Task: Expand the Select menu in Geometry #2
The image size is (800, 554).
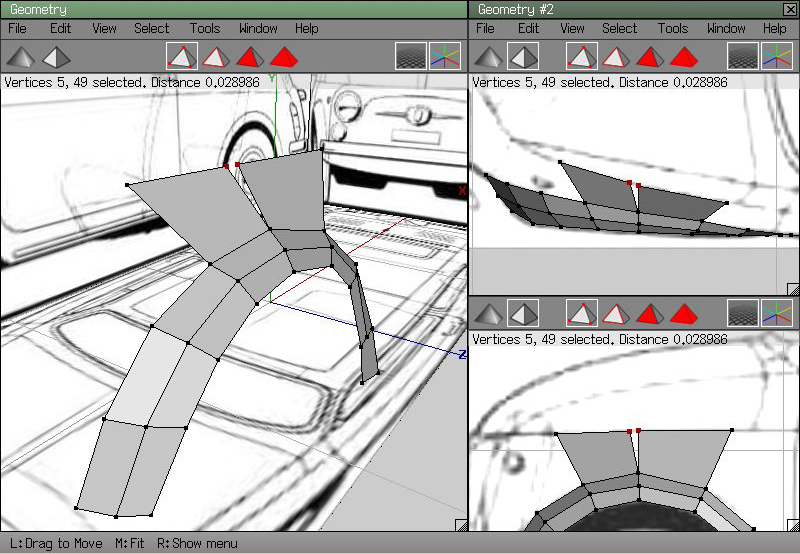Action: (x=619, y=29)
